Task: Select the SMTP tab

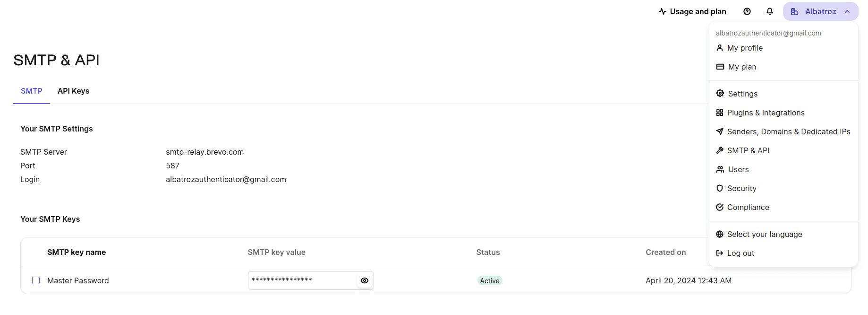Action: pyautogui.click(x=31, y=91)
